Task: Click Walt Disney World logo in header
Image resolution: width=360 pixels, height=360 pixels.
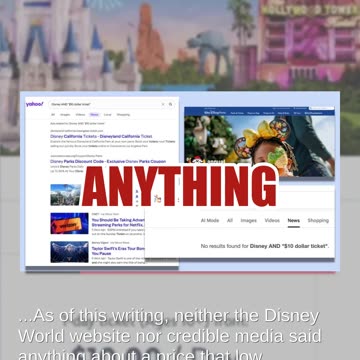Action: (x=215, y=113)
